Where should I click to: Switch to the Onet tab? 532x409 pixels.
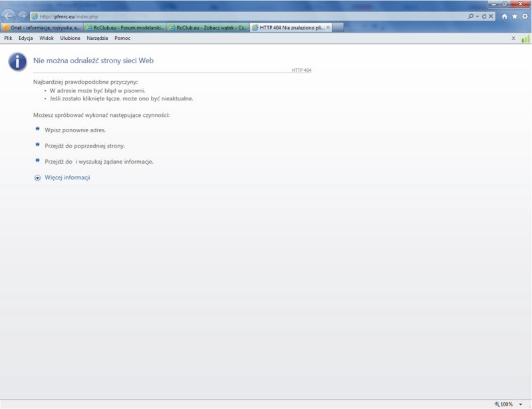pyautogui.click(x=42, y=27)
